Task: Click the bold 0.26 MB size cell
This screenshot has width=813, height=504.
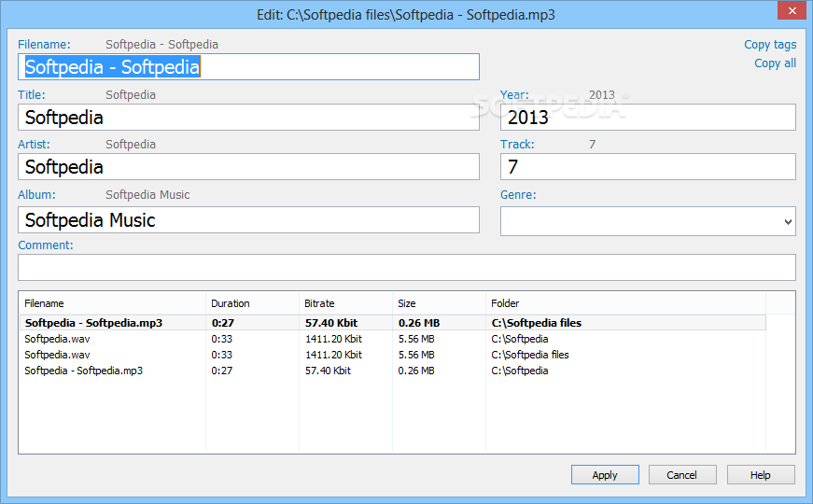Action: pyautogui.click(x=419, y=323)
